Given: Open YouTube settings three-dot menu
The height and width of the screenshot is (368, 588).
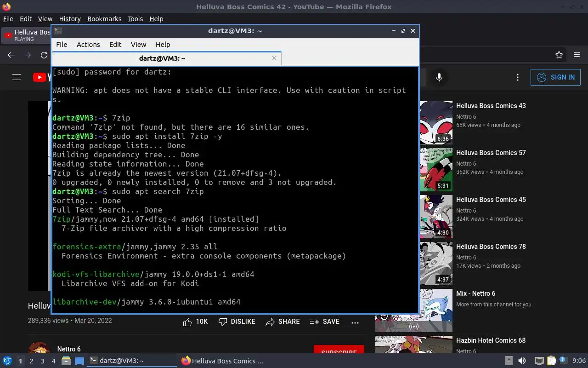Looking at the screenshot, I should (518, 77).
